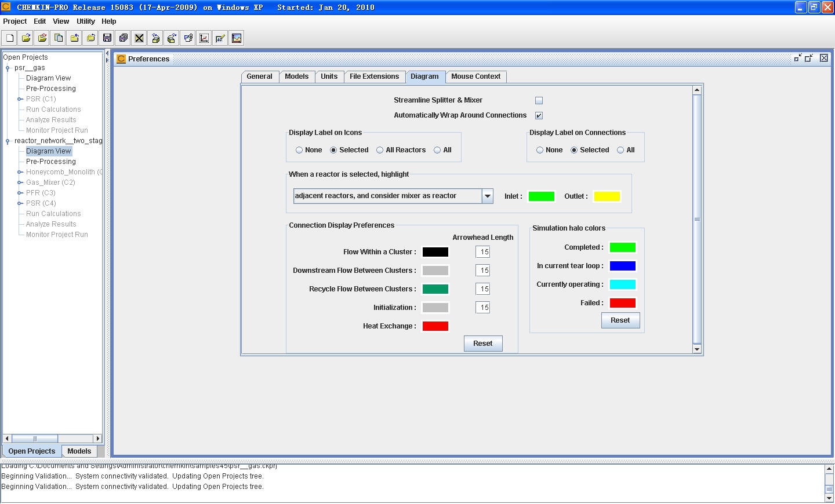
Task: Click the Initialization arrowhead length field
Action: pyautogui.click(x=483, y=308)
